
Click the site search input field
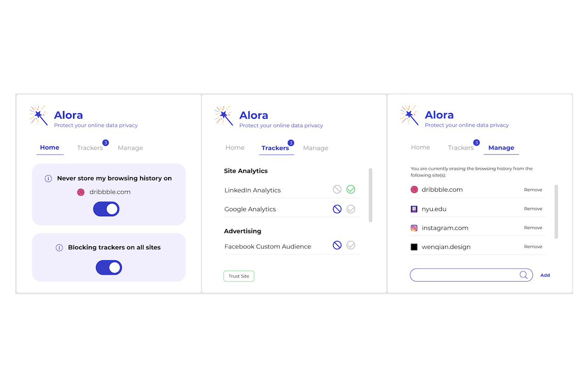click(x=471, y=275)
